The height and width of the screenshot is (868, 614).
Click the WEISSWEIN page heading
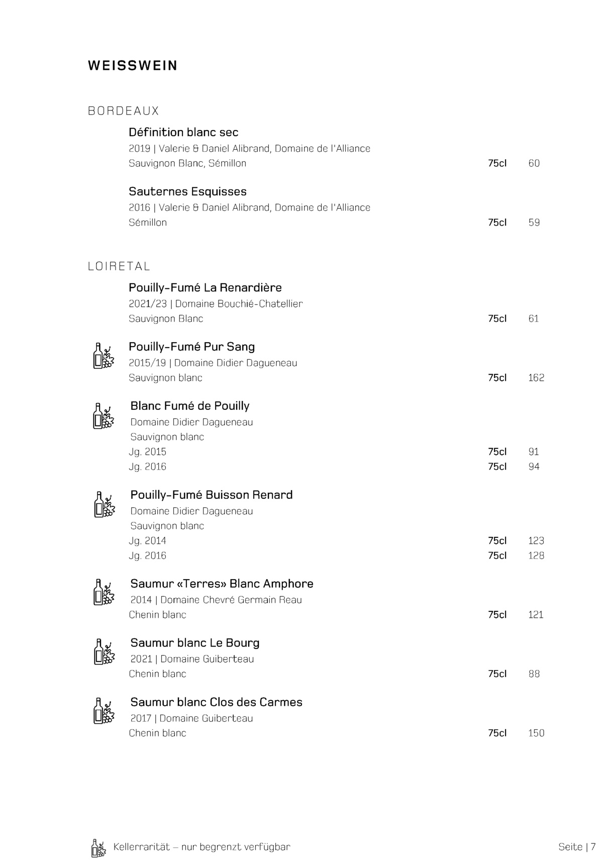click(133, 66)
